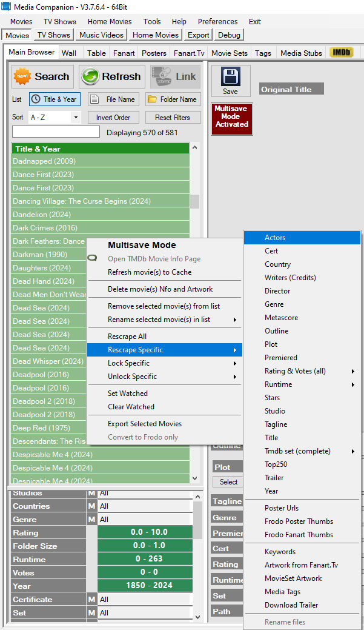This screenshot has width=364, height=630.
Task: Click the Reset Filters button
Action: pos(173,117)
